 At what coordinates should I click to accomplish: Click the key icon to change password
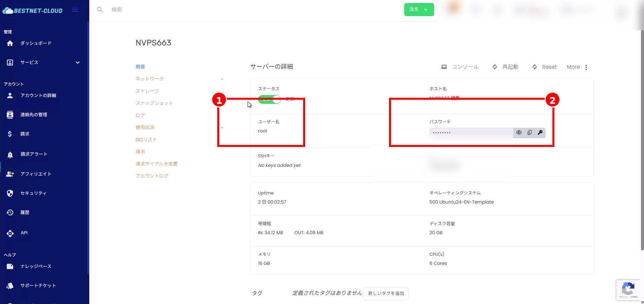(540, 132)
